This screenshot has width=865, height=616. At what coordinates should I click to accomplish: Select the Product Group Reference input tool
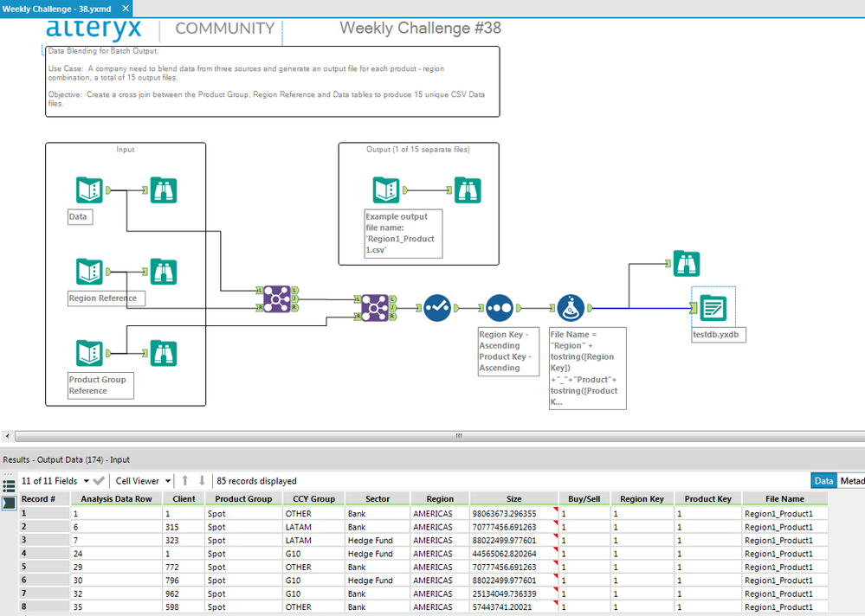[x=89, y=353]
